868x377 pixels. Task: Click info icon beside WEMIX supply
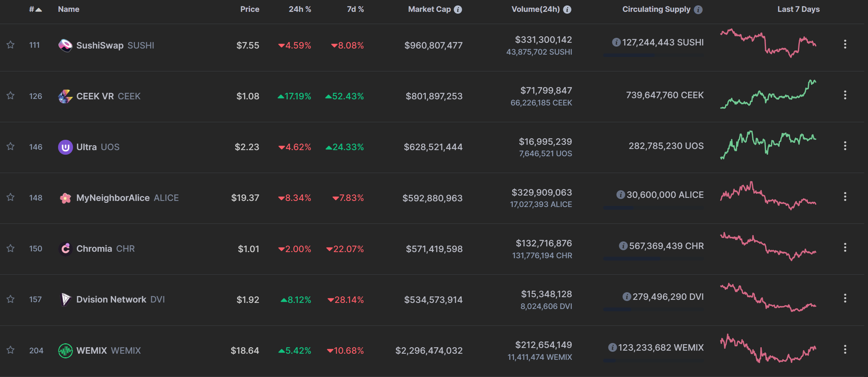pyautogui.click(x=612, y=348)
